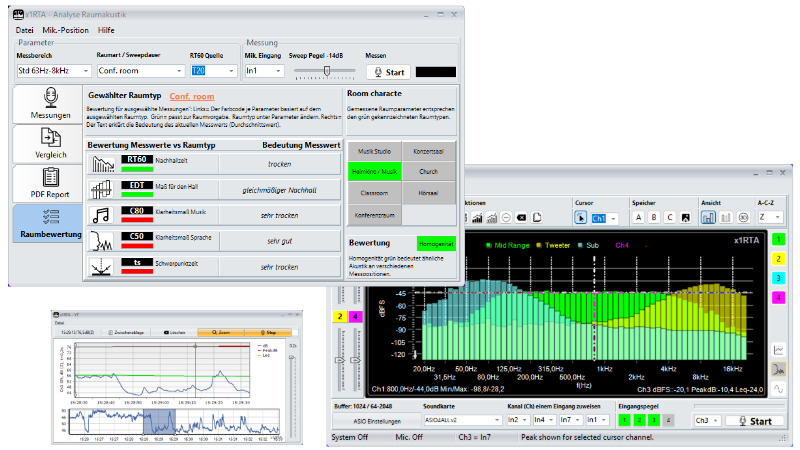Screen dimensions: 800x450
Task: Toggle the gray Eingangspegel indicator 4
Action: (x=668, y=420)
